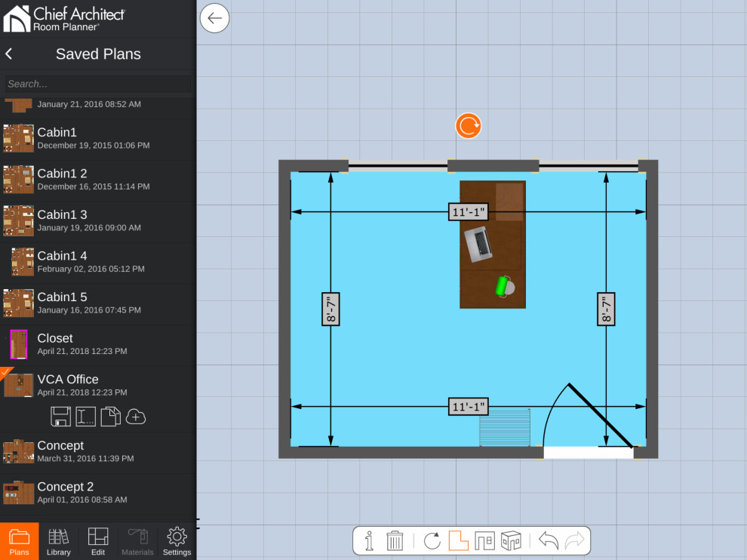Click the trash delete icon

(395, 541)
